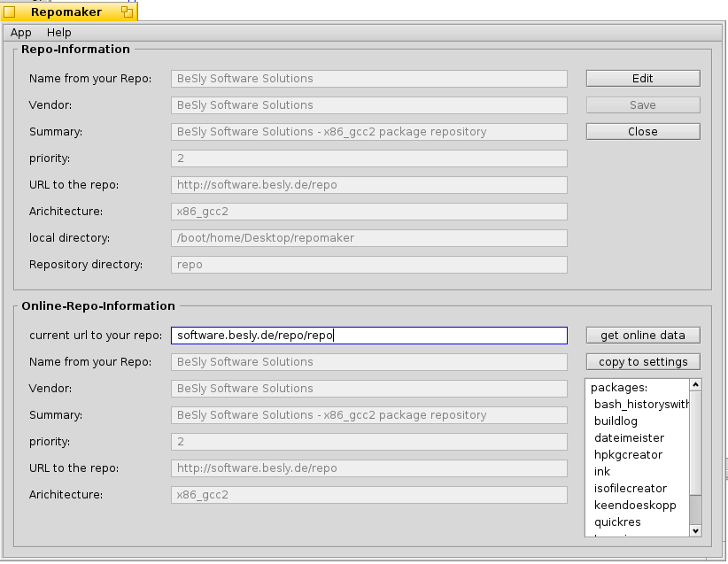Click the get online data button
Viewport: 728px width, 564px height.
point(642,336)
